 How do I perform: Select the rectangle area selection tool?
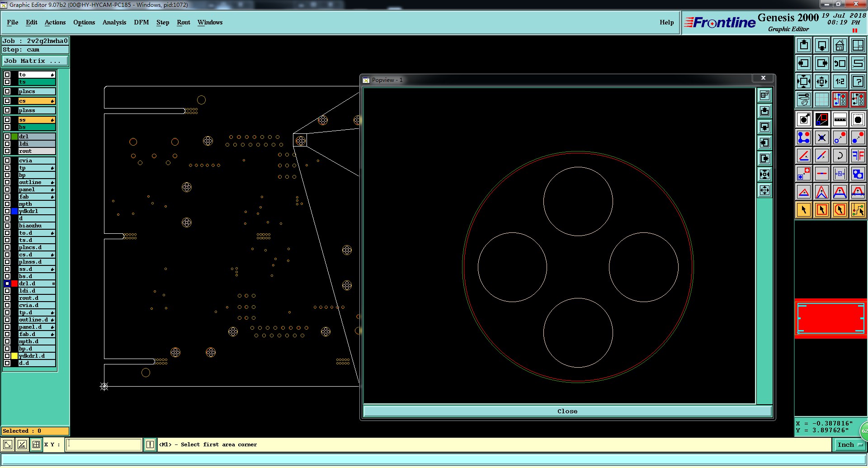tap(822, 210)
